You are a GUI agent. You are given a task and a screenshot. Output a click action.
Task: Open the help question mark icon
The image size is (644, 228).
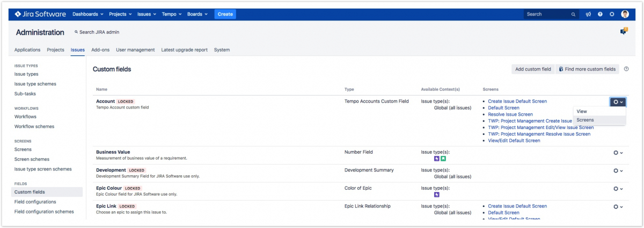(x=600, y=14)
